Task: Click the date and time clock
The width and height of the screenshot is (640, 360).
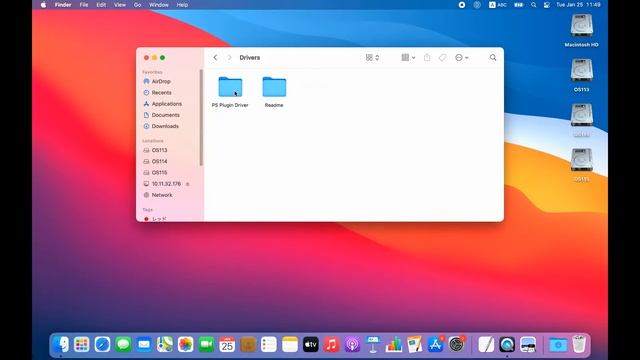Action: tap(578, 5)
